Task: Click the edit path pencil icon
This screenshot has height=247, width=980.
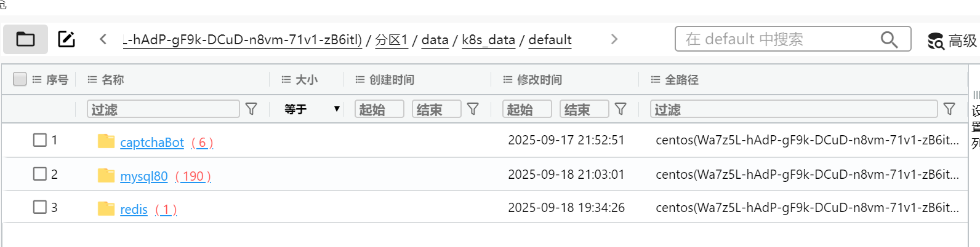Action: click(x=66, y=39)
